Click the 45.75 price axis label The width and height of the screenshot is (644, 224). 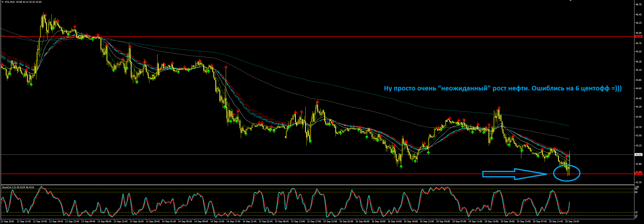pos(639,43)
